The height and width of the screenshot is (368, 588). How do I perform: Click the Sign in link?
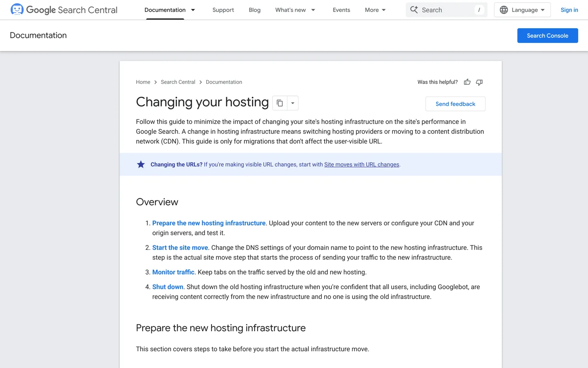569,10
